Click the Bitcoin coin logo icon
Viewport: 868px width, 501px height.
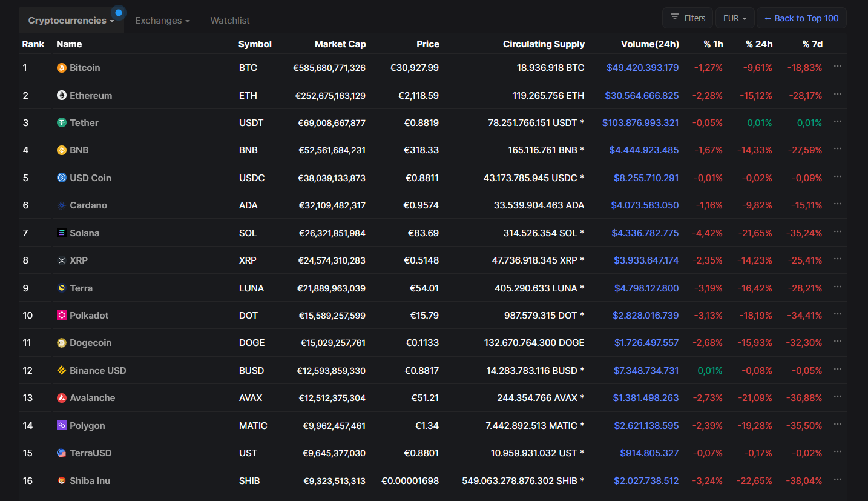(62, 68)
